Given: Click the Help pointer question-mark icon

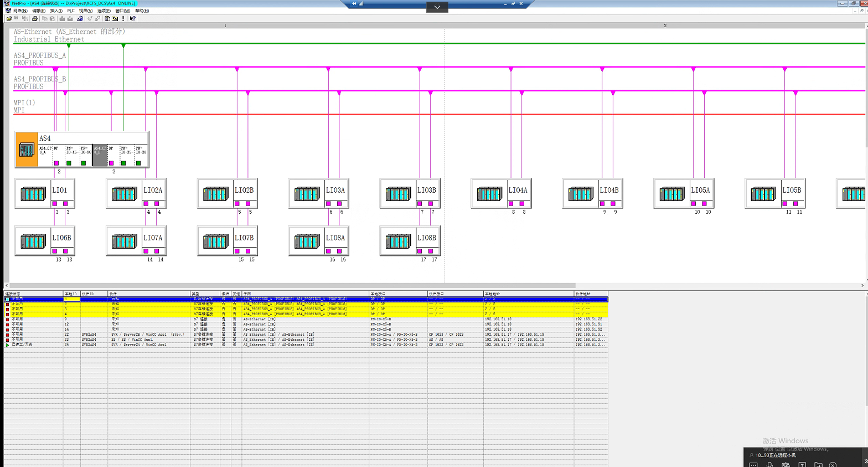Looking at the screenshot, I should (x=133, y=18).
